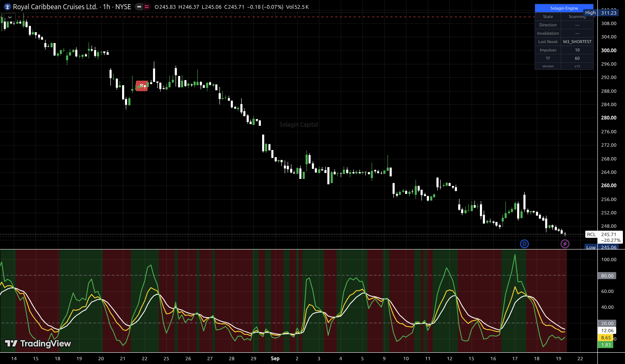Click the 300.00 price scale label
This screenshot has width=625, height=364.
pyautogui.click(x=609, y=51)
